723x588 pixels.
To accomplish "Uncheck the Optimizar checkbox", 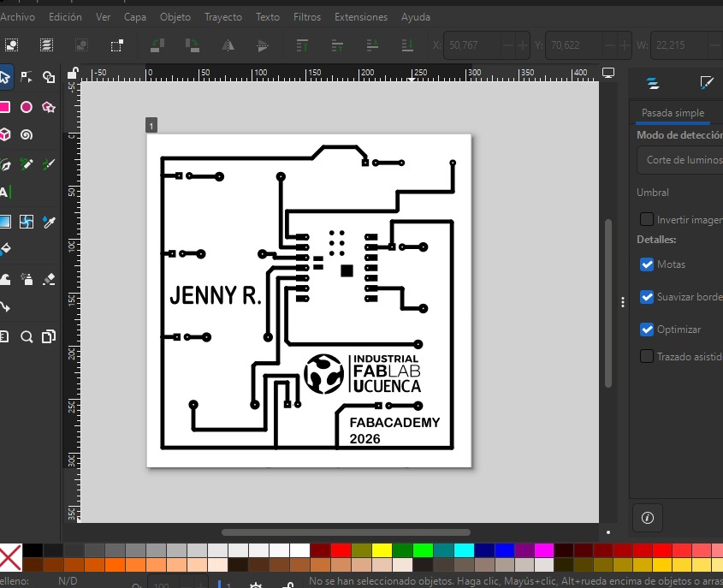I will click(x=647, y=330).
